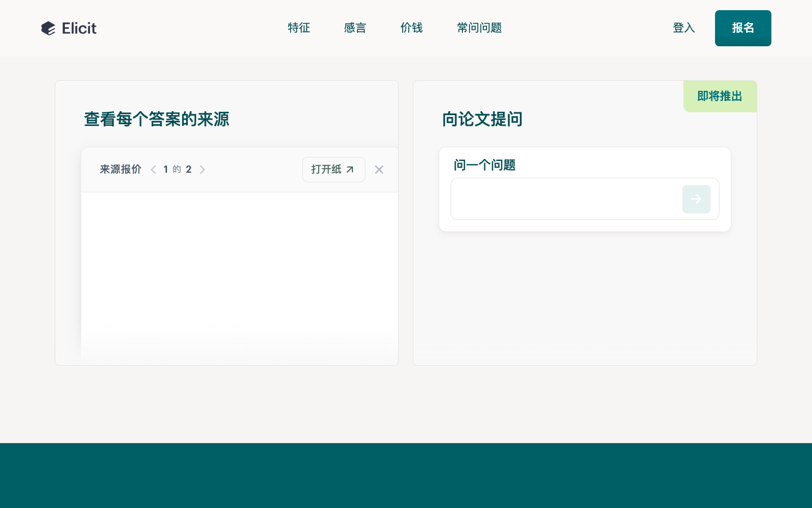Click the 即将推出 coming-soon badge
The height and width of the screenshot is (508, 812).
(x=720, y=96)
